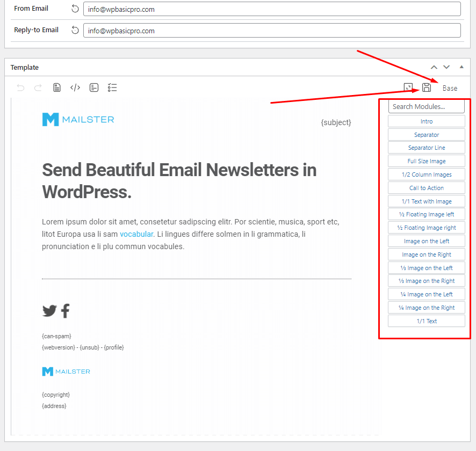Image resolution: width=476 pixels, height=451 pixels.
Task: Click the Search Modules input field
Action: (x=427, y=106)
